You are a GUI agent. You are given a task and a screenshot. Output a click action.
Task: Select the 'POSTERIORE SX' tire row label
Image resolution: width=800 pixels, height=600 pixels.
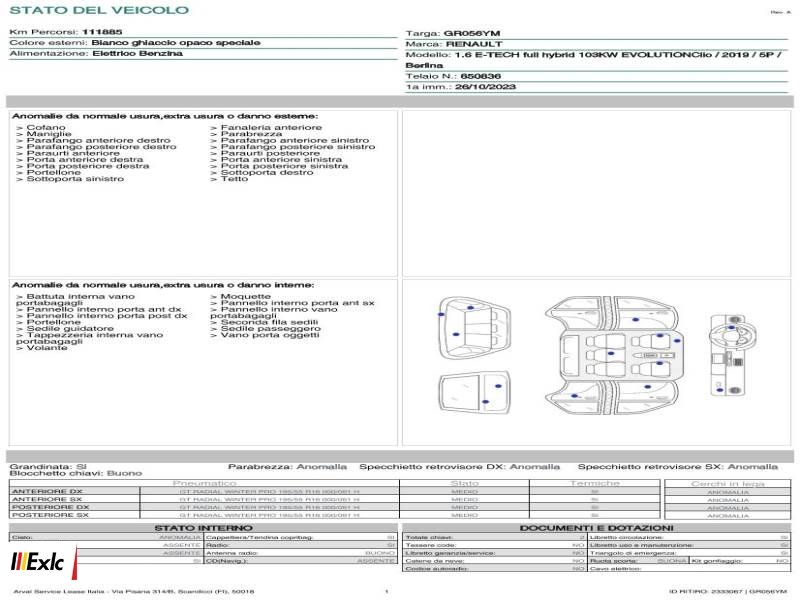tap(50, 515)
